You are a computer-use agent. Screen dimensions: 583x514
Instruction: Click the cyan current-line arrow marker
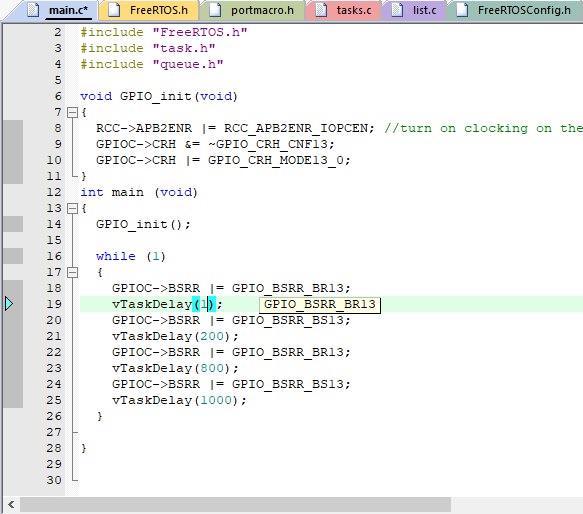tap(9, 304)
